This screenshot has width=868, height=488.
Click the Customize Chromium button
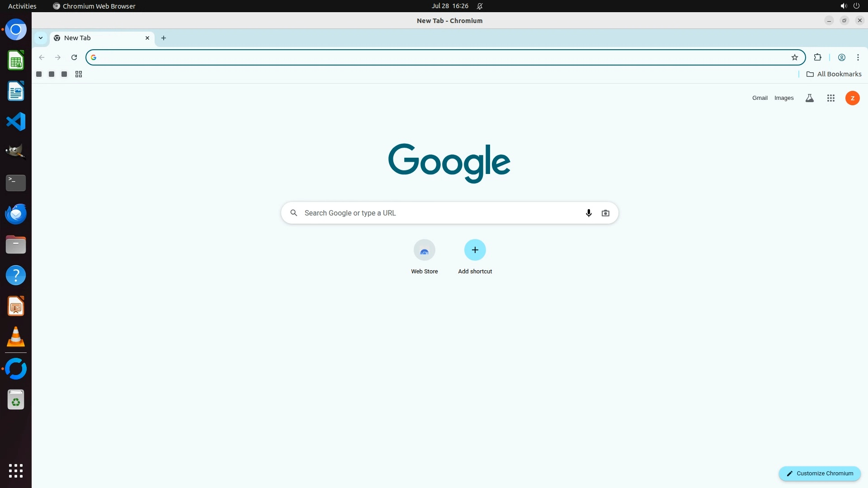(x=819, y=473)
